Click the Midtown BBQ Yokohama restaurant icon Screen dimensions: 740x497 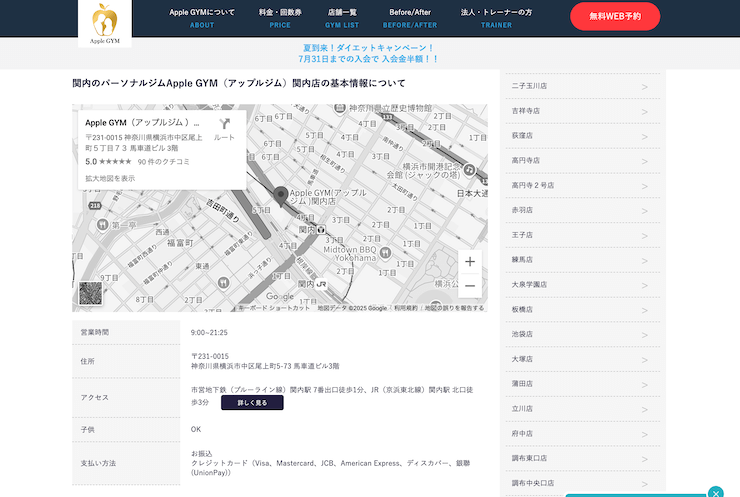point(385,253)
